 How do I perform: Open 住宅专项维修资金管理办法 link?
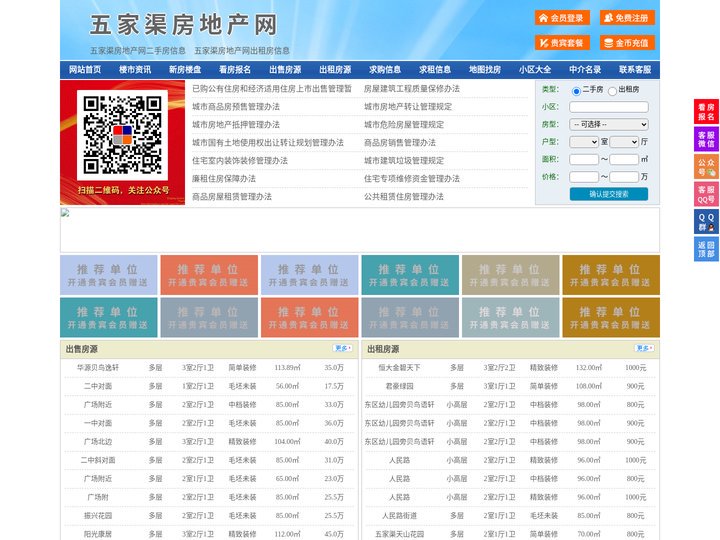pyautogui.click(x=412, y=179)
